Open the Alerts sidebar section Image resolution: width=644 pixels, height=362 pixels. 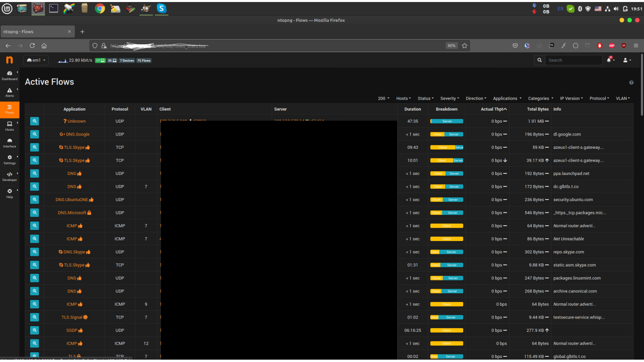9,92
